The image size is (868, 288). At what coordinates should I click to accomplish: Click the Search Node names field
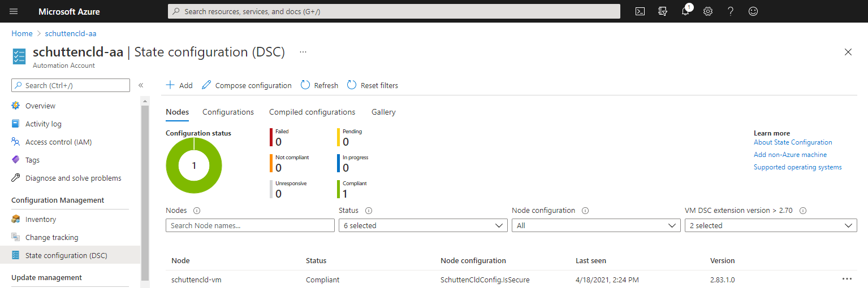[250, 225]
